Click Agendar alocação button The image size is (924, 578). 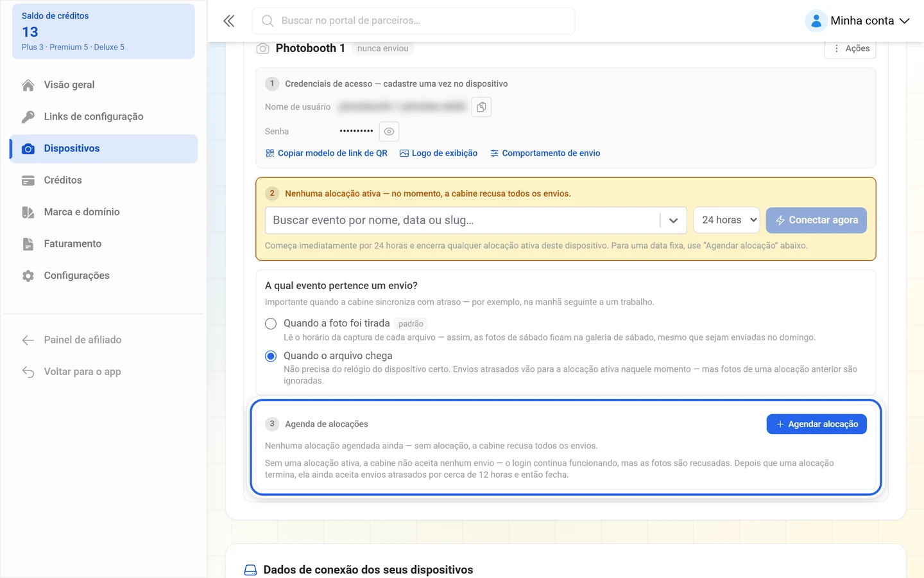coord(816,424)
